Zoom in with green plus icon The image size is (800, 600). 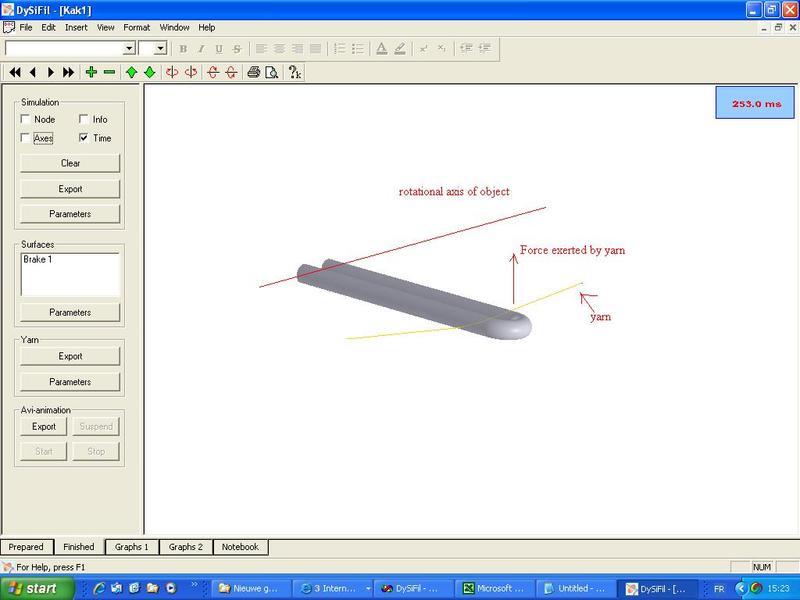click(x=91, y=72)
